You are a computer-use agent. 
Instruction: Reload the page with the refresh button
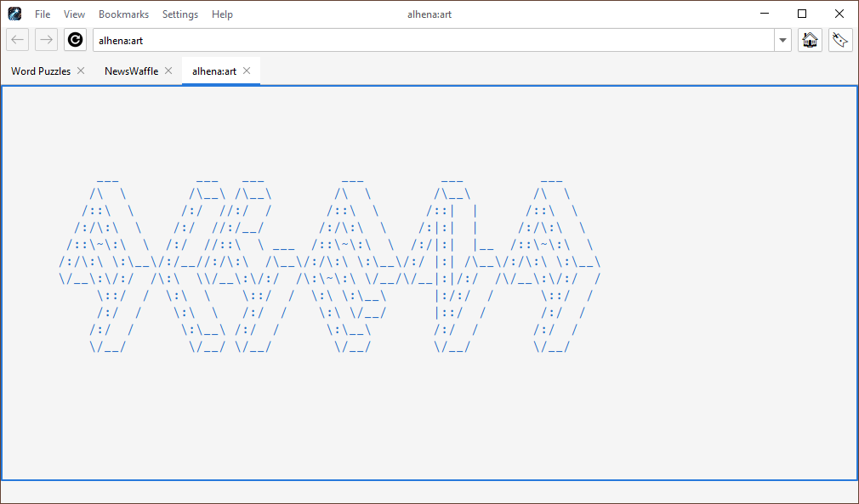click(x=75, y=40)
